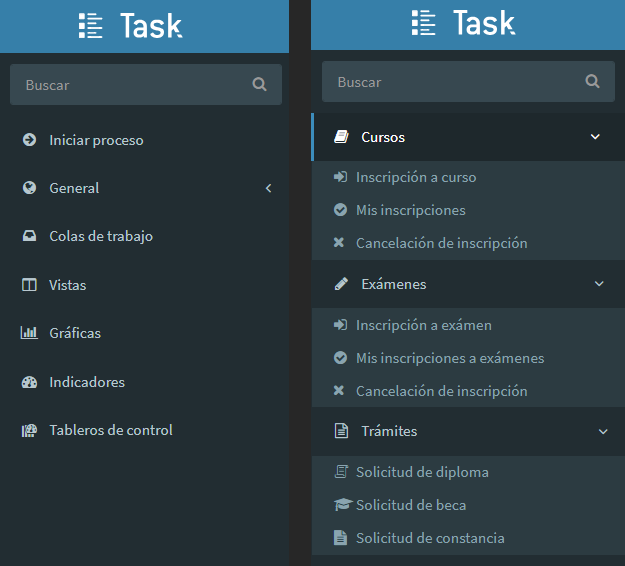The height and width of the screenshot is (566, 625).
Task: Collapse the Cursos section chevron
Action: pyautogui.click(x=595, y=137)
